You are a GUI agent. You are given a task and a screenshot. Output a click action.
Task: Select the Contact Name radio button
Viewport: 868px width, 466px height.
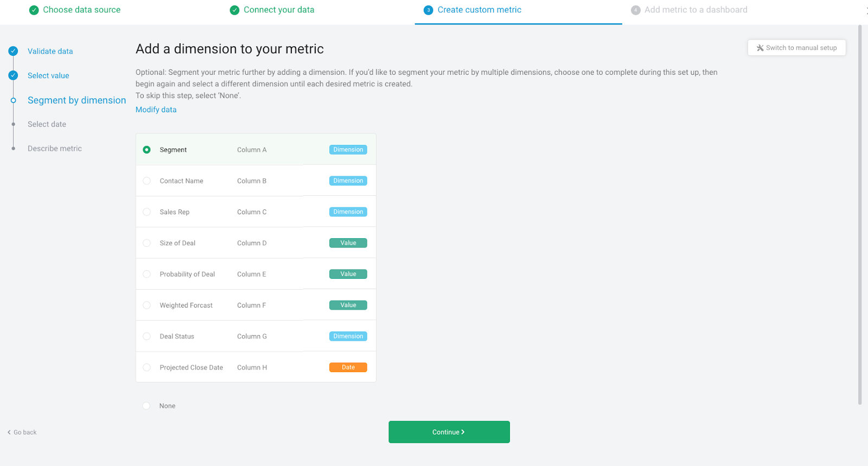[146, 181]
